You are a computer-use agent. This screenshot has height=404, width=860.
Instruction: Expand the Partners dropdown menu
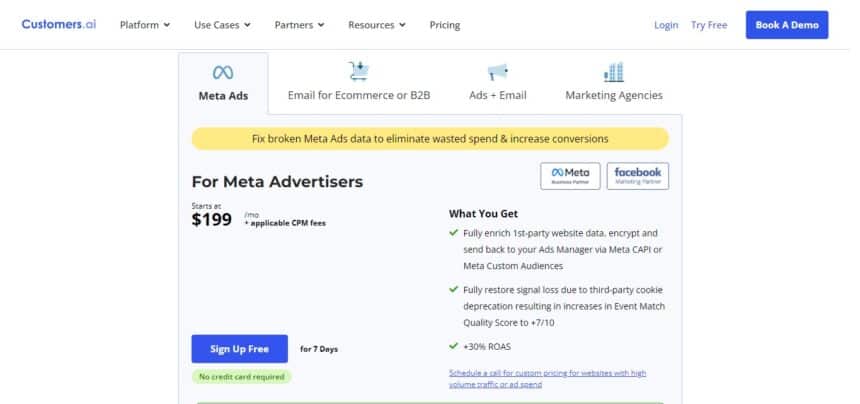tap(299, 25)
